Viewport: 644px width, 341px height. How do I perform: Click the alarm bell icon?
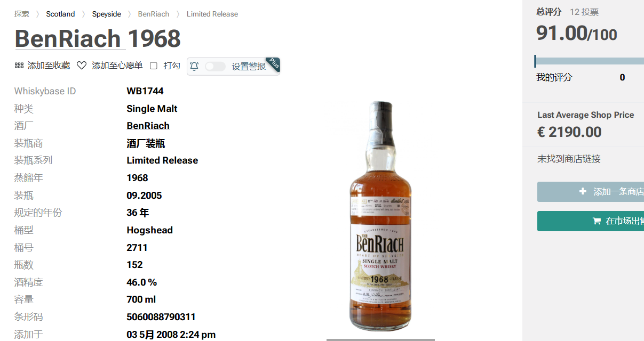[x=194, y=66]
